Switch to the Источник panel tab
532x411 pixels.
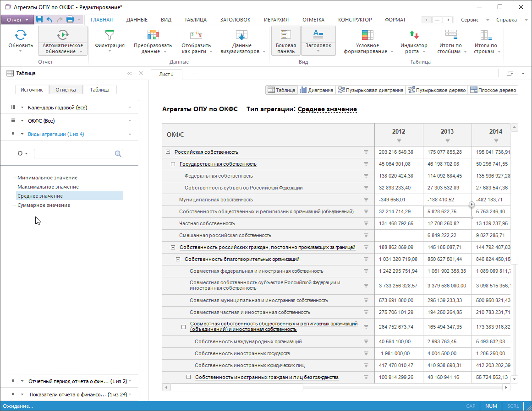tap(32, 90)
